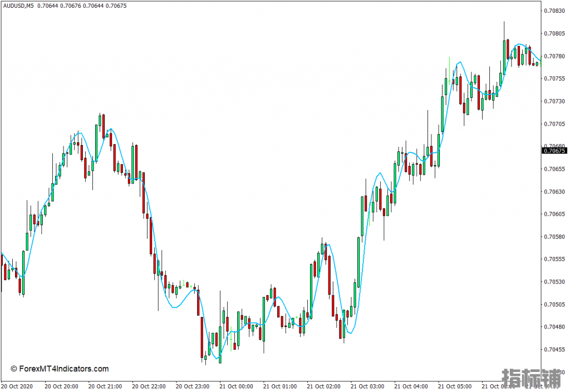The height and width of the screenshot is (392, 570).
Task: Click the 0.70755 price axis label
Action: point(554,78)
